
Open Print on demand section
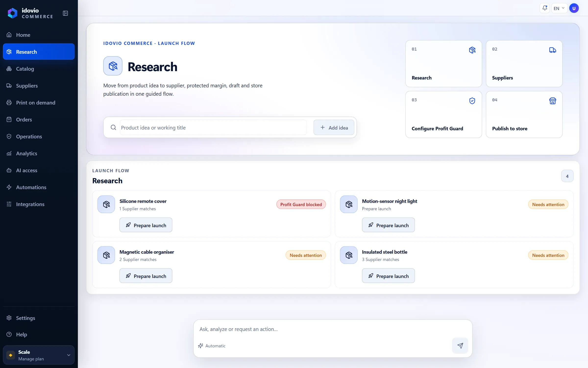coord(39,103)
